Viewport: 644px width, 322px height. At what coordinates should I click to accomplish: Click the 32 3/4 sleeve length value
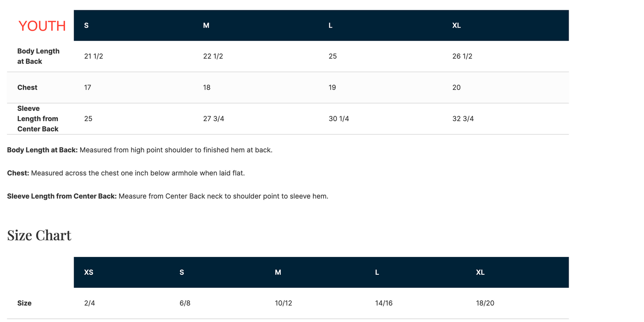[463, 118]
